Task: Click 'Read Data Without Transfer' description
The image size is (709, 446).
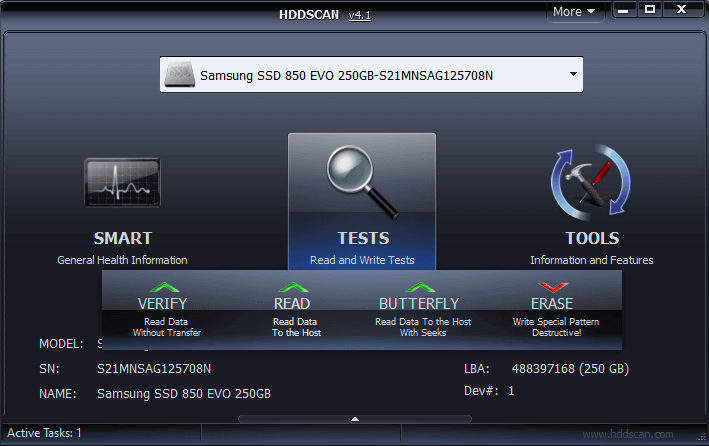Action: (166, 327)
